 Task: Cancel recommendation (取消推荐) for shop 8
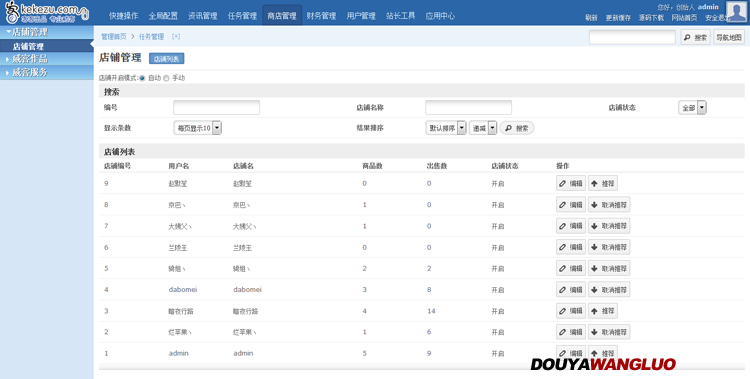[608, 205]
